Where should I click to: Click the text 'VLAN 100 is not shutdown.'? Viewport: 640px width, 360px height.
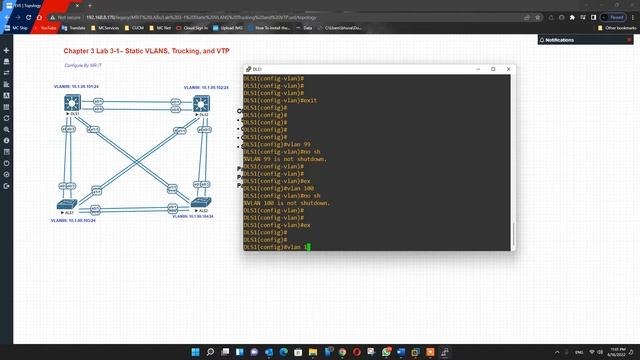(x=287, y=203)
